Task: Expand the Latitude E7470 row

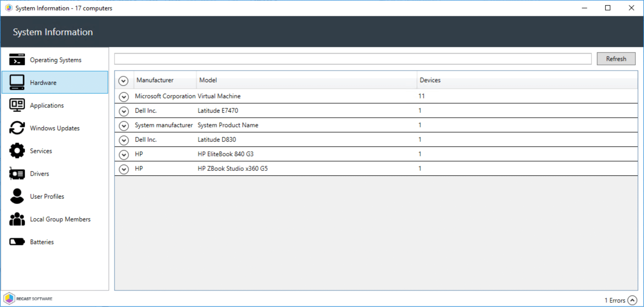Action: point(124,111)
